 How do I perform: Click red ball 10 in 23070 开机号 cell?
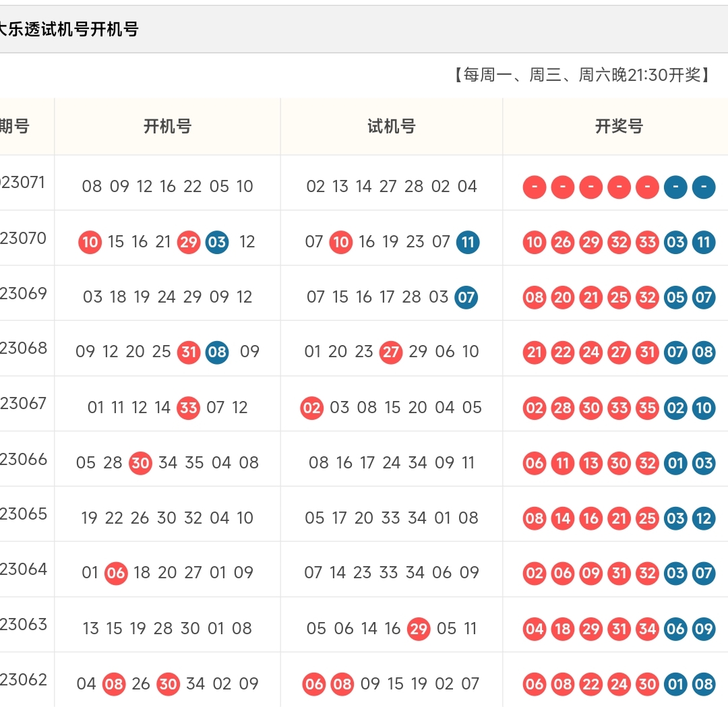(90, 242)
